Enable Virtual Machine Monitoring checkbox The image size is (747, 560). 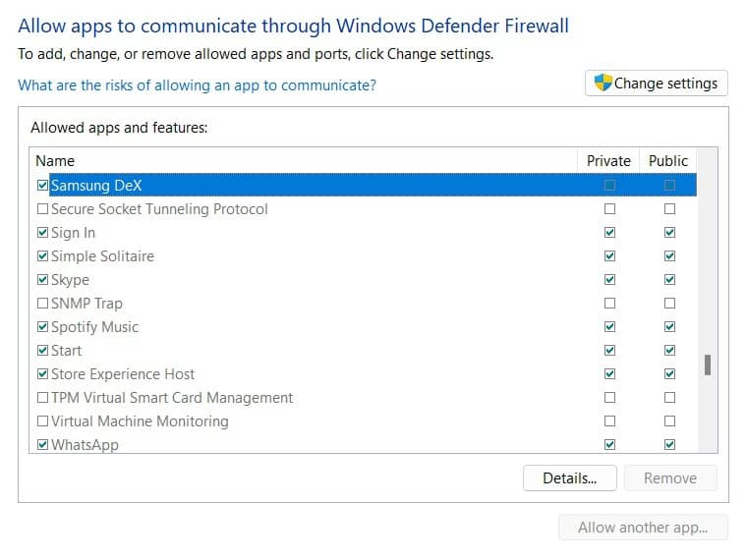pyautogui.click(x=42, y=421)
